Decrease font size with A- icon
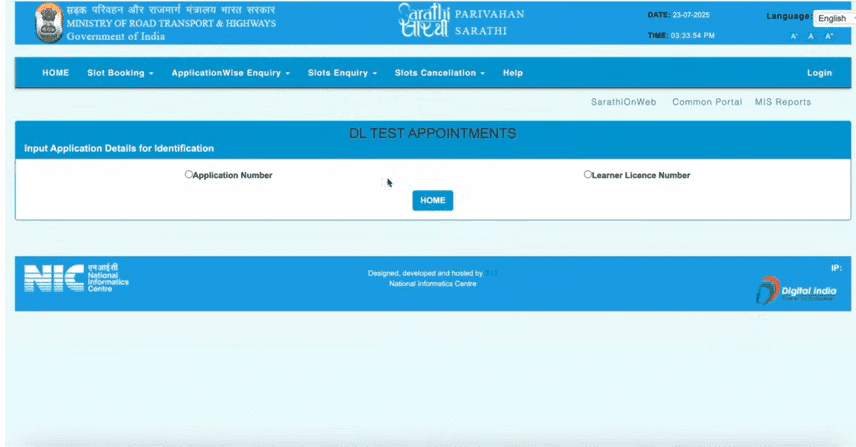 click(795, 36)
